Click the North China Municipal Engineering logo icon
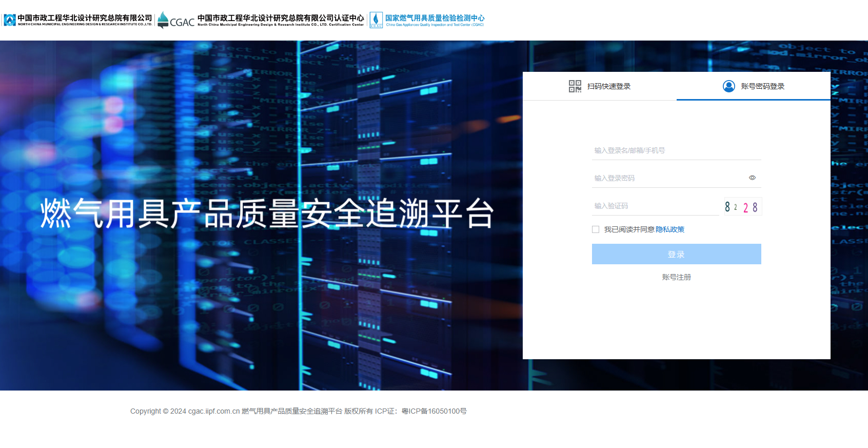The image size is (868, 448). (x=10, y=20)
